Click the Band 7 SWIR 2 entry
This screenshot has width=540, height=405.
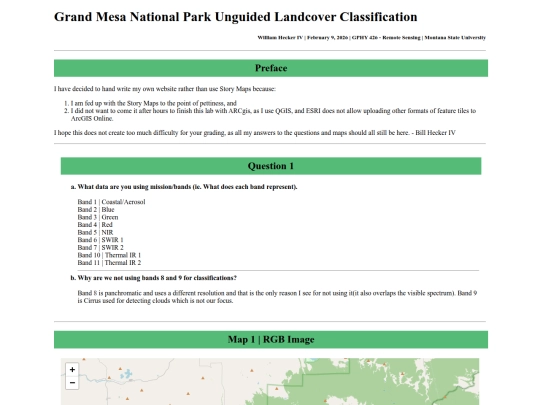click(x=100, y=247)
